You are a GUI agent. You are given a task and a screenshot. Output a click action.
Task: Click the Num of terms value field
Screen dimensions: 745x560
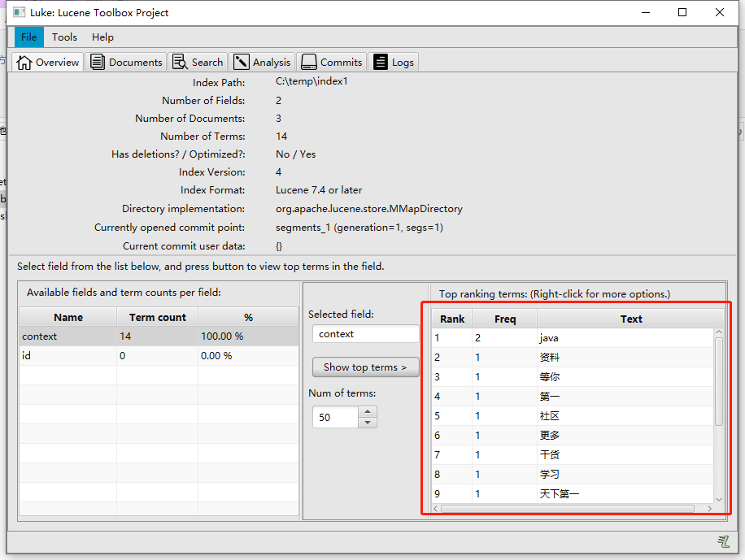(335, 417)
